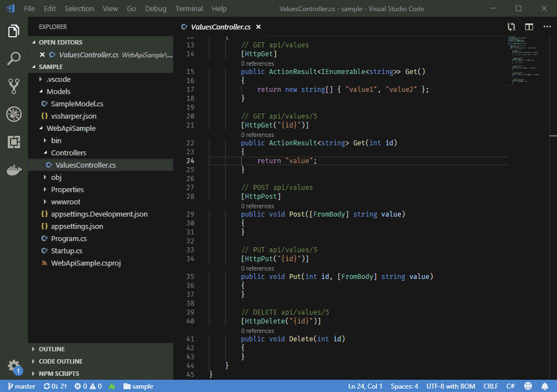Open the notifications bell in status bar
Image resolution: width=557 pixels, height=392 pixels.
click(545, 386)
